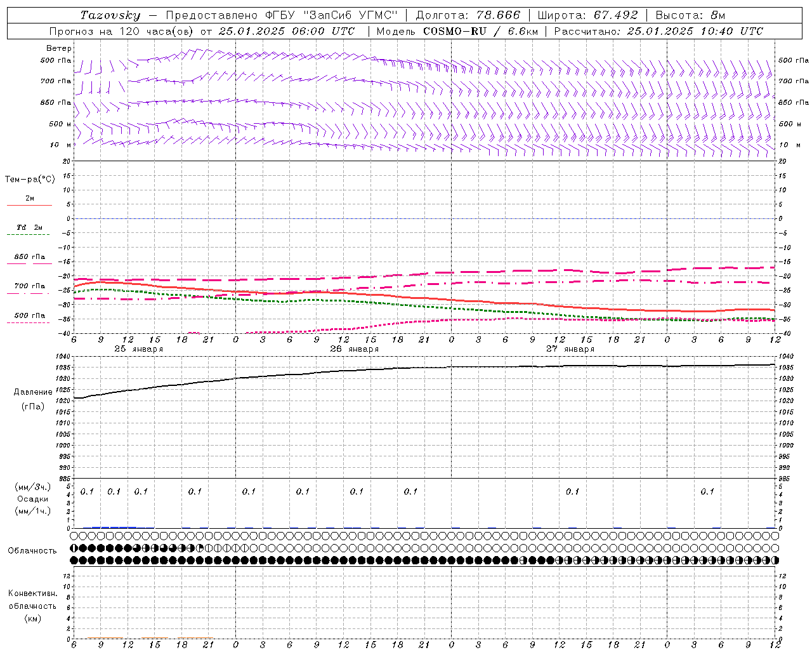Select the computed time 25.01.2025 10:40 UTC
Viewport: 812px width, 650px height.
pos(695,31)
